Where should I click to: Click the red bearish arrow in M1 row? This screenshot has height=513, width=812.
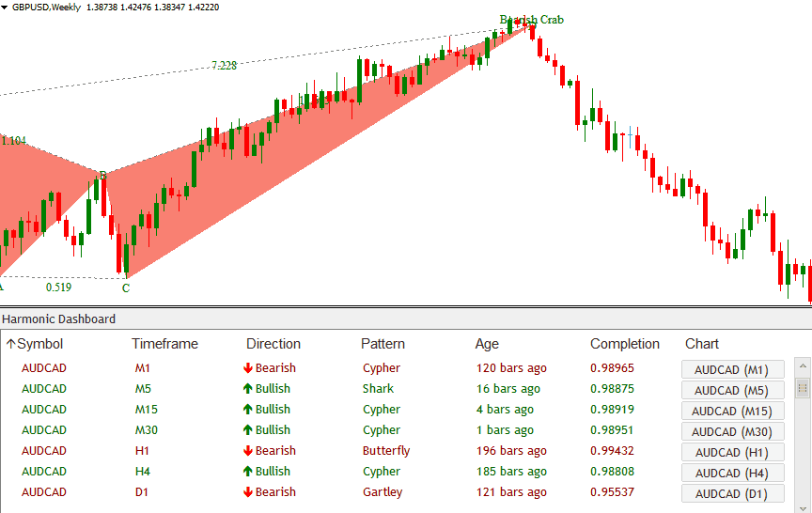(248, 368)
